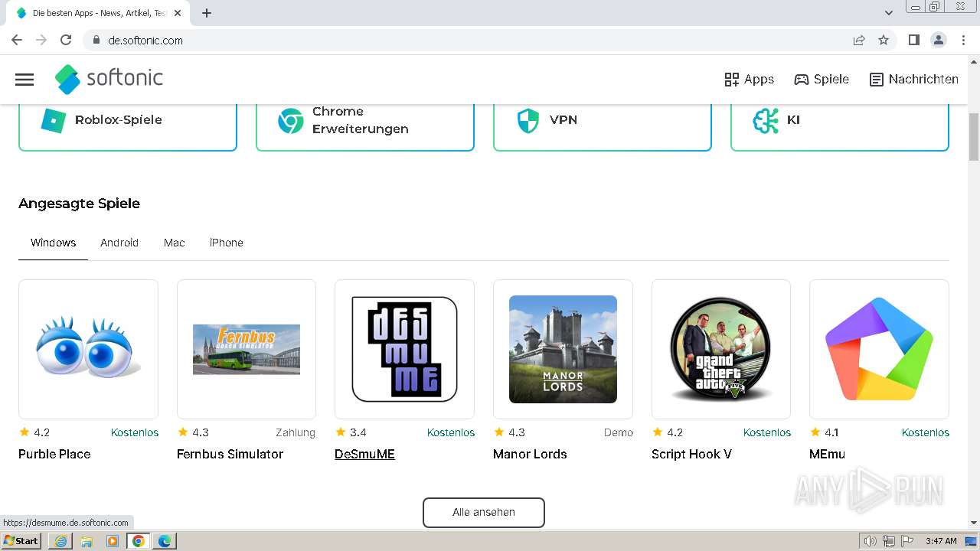Switch to the iPhone tab
980x551 pixels.
[x=227, y=243]
